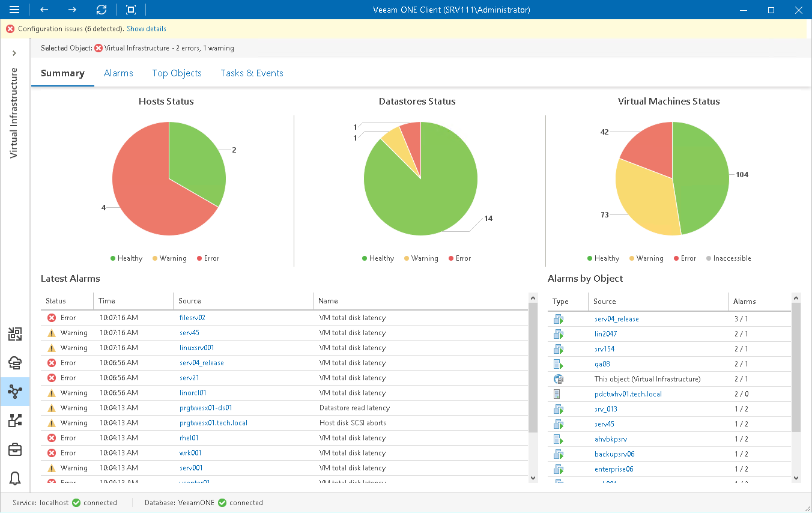Screen dimensions: 812x513
Task: Click the forward navigation arrow
Action: tap(72, 10)
